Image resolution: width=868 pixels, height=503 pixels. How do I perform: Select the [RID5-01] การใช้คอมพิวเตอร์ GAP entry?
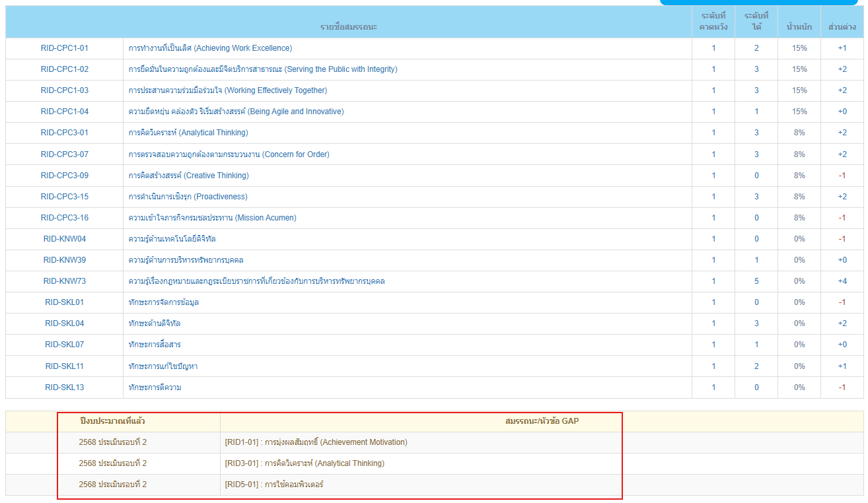coord(274,485)
